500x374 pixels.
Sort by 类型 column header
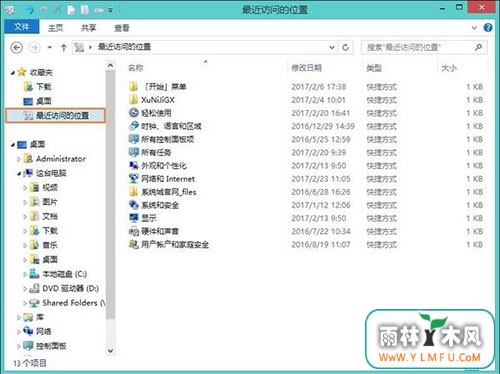click(x=374, y=68)
